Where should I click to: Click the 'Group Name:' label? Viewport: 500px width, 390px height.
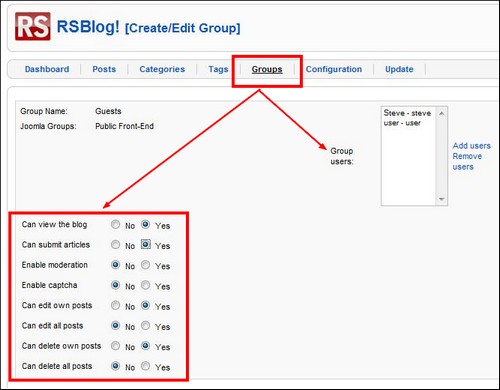44,111
